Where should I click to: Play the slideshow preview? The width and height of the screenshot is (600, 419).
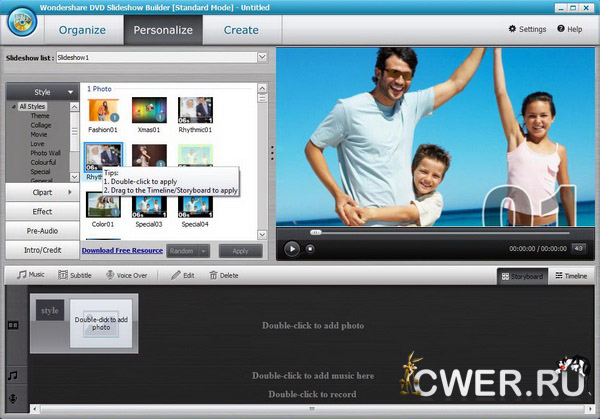(x=291, y=248)
